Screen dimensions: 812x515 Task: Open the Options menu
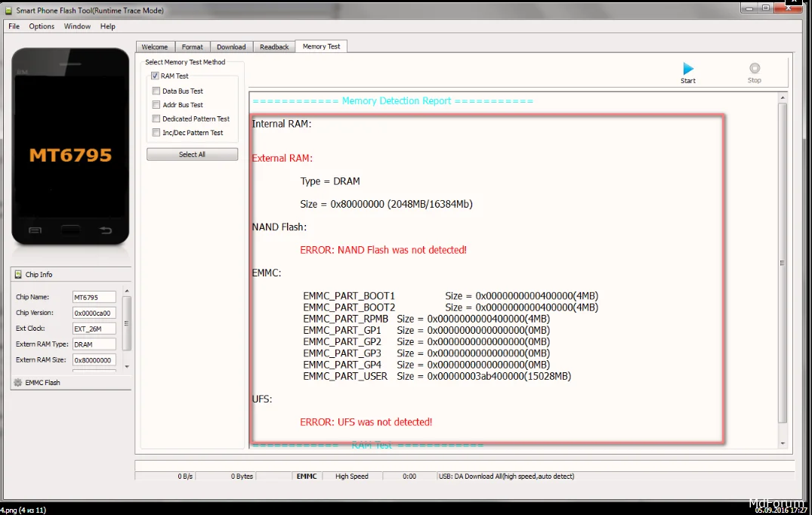[x=42, y=26]
